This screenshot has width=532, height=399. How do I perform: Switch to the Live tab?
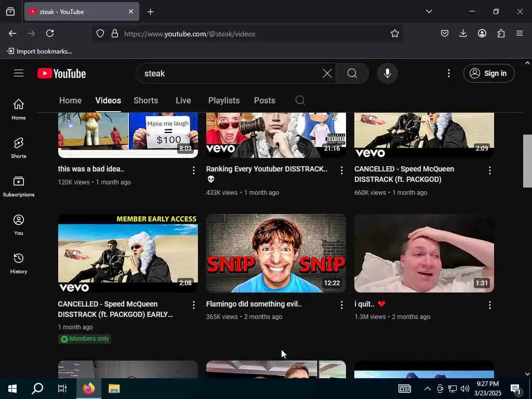(183, 100)
